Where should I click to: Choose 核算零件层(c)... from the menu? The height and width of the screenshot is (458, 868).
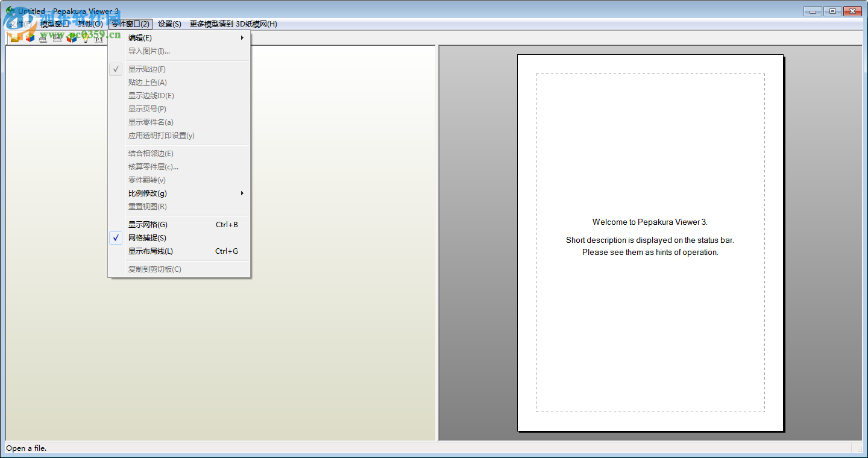(x=179, y=167)
